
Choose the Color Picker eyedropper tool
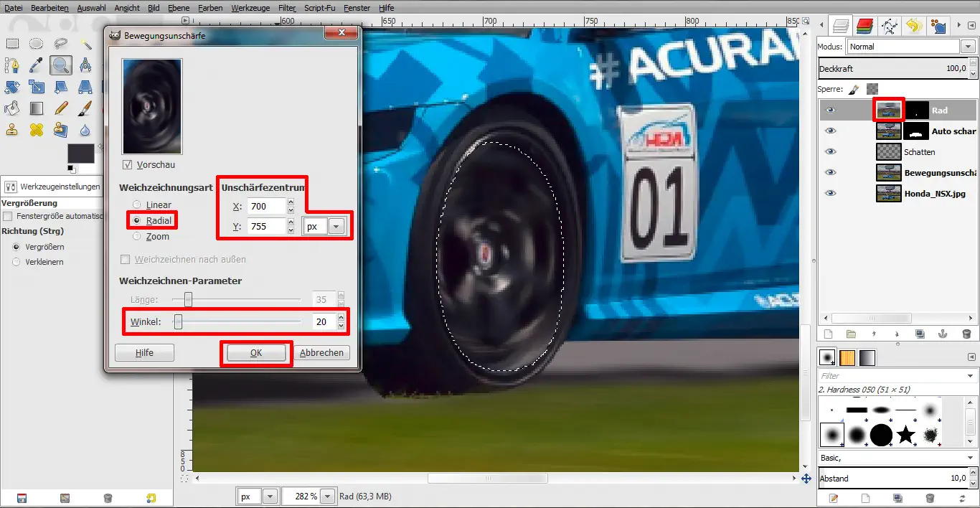[36, 66]
